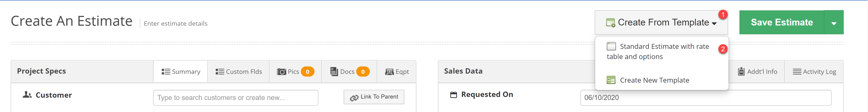Click the document icon on Docs tab
This screenshot has height=112, width=868.
[333, 71]
